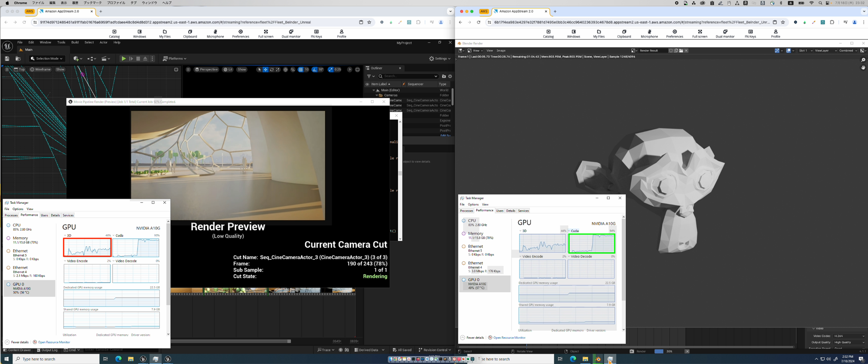Toggle scale snapping in Unreal viewport
The width and height of the screenshot is (868, 364).
(330, 70)
